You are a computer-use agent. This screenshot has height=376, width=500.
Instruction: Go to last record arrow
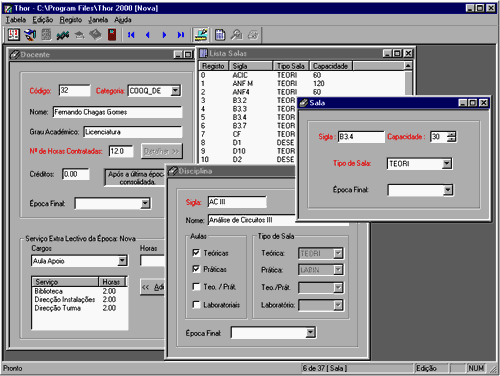pos(181,35)
